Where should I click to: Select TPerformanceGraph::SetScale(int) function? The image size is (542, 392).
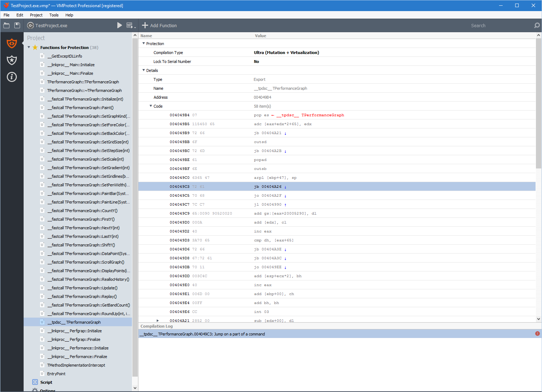click(86, 159)
